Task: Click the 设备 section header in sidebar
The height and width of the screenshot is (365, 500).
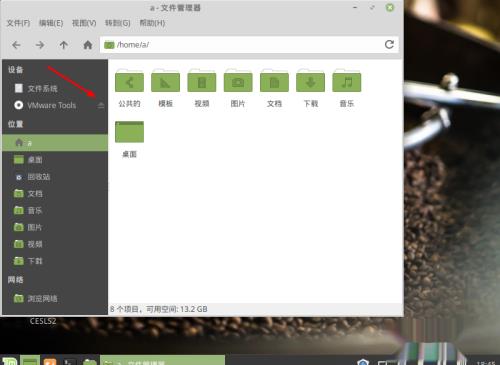Action: (15, 69)
